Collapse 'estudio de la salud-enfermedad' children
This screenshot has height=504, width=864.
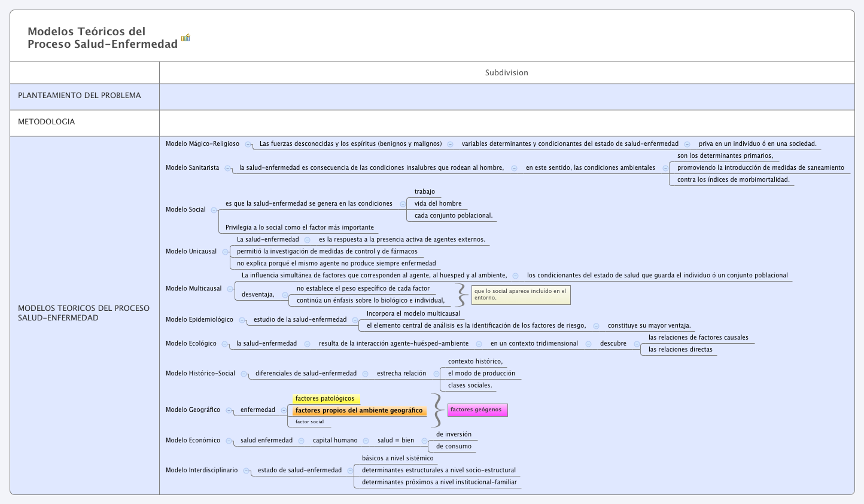point(354,320)
